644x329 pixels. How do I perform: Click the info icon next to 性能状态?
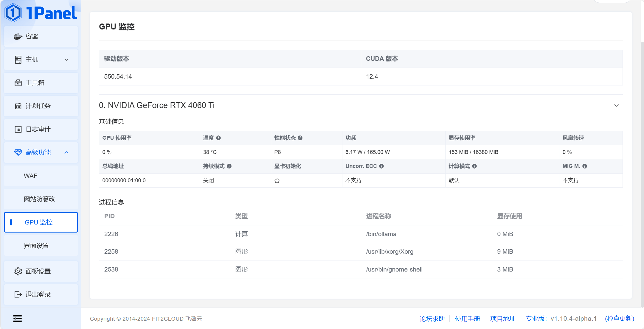pyautogui.click(x=300, y=138)
